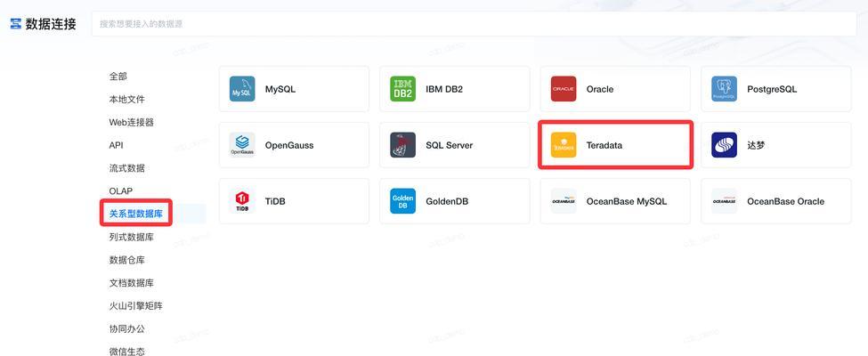Click the 数据连接 page title
Viewport: 868px width, 356px height.
[x=51, y=24]
